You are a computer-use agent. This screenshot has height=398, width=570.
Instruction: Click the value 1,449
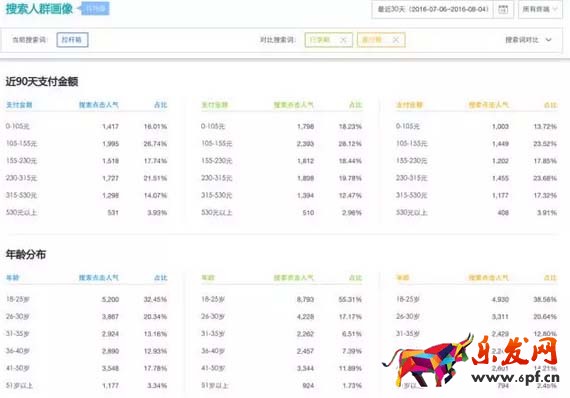500,144
